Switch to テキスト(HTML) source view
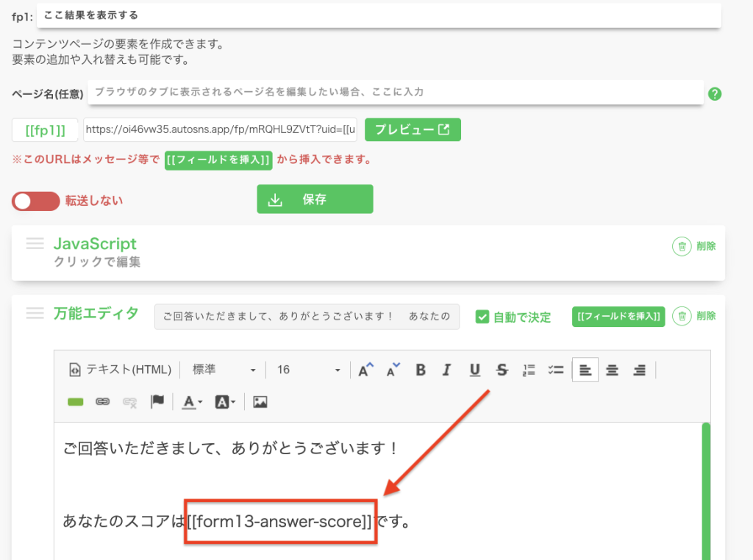Screen dimensions: 753x560 (120, 370)
